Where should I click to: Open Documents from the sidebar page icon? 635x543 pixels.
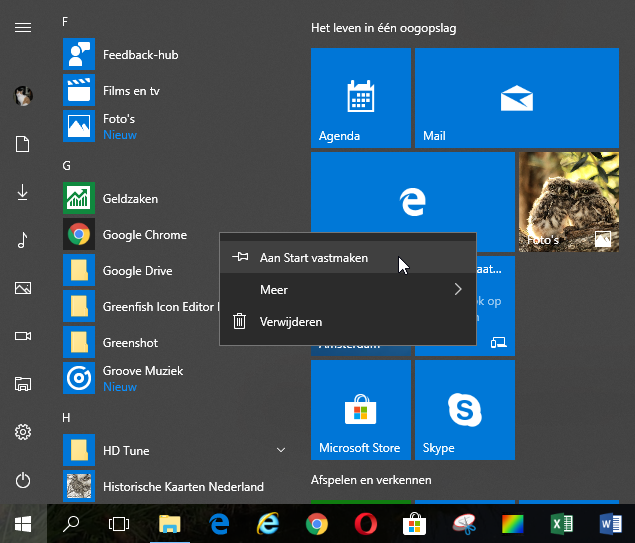(23, 144)
